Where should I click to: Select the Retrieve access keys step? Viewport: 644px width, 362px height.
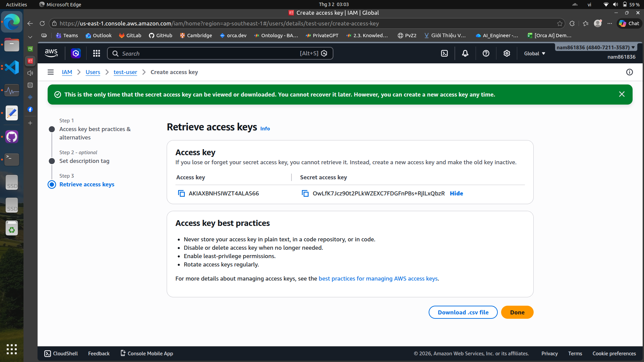87,184
